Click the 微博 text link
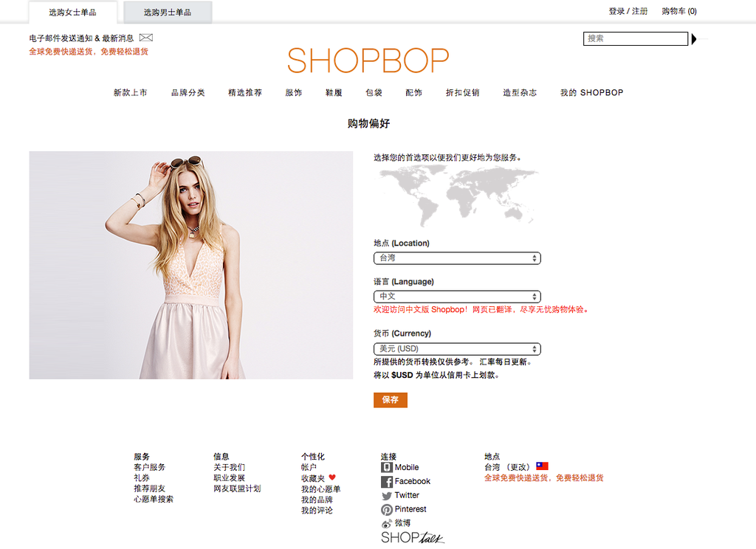756x549 pixels. click(402, 523)
